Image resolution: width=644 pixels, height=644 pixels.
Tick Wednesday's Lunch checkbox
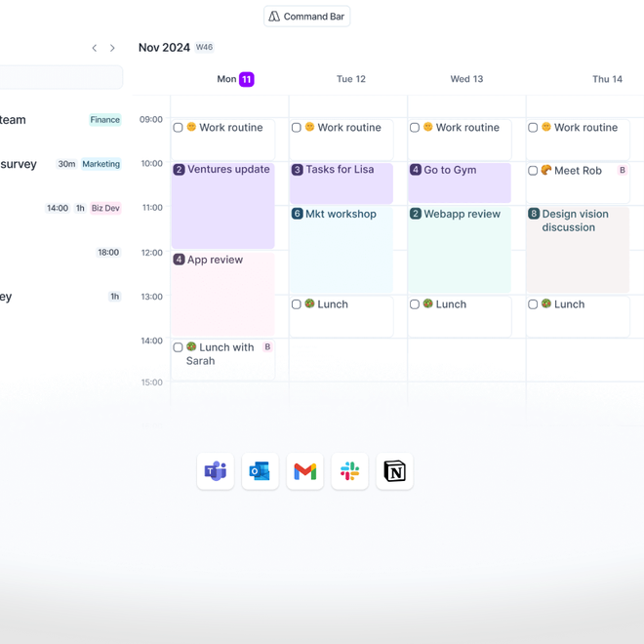click(415, 304)
